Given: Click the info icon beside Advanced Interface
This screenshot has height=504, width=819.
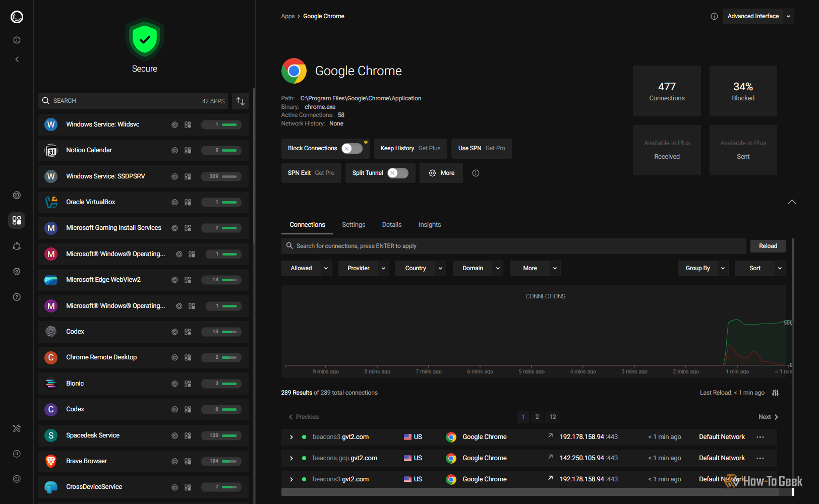Looking at the screenshot, I should 714,16.
